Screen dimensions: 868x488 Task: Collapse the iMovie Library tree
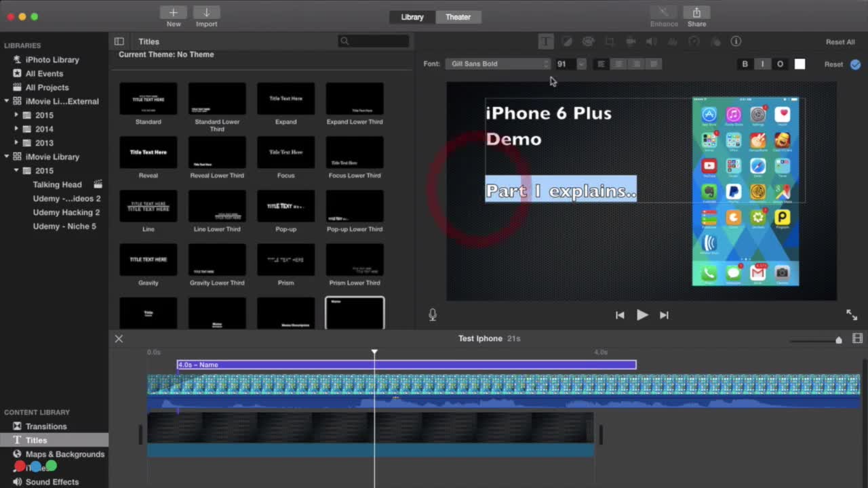click(7, 157)
